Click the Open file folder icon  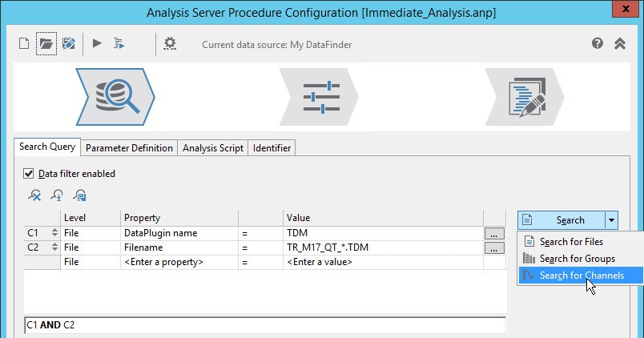[46, 44]
